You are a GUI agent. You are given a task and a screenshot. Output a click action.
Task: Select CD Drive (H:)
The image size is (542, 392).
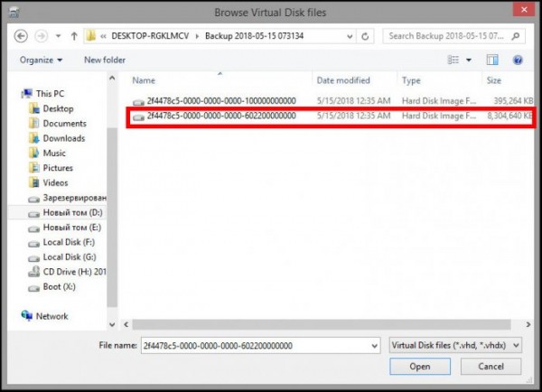tap(68, 272)
